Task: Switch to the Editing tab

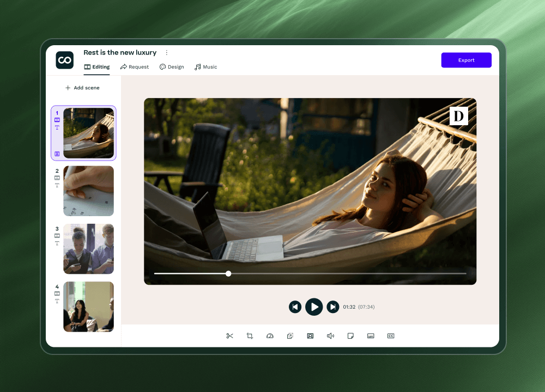Action: tap(97, 66)
